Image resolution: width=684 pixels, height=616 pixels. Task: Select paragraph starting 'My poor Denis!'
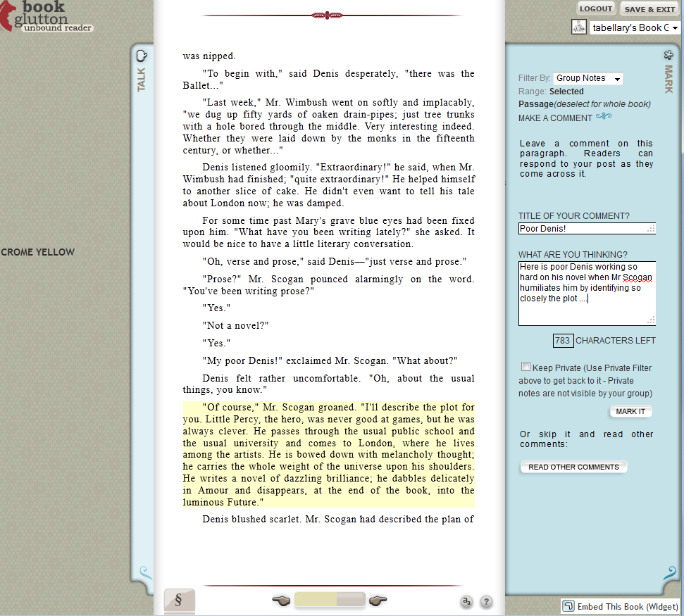(330, 360)
